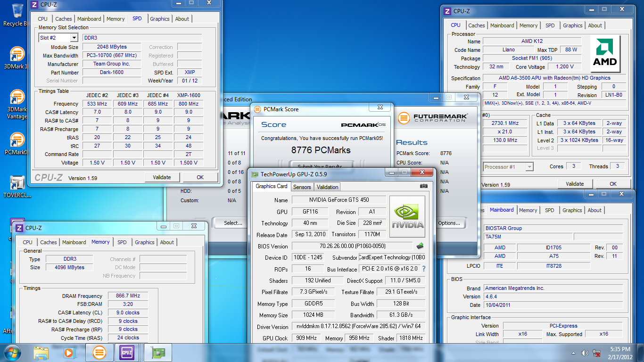This screenshot has width=644, height=362.
Task: Click Validate in the SPD CPU-Z window
Action: pos(162,177)
